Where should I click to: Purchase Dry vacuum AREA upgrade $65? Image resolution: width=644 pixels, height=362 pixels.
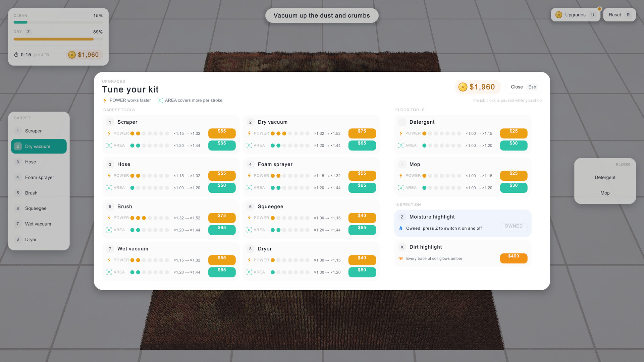tap(362, 145)
